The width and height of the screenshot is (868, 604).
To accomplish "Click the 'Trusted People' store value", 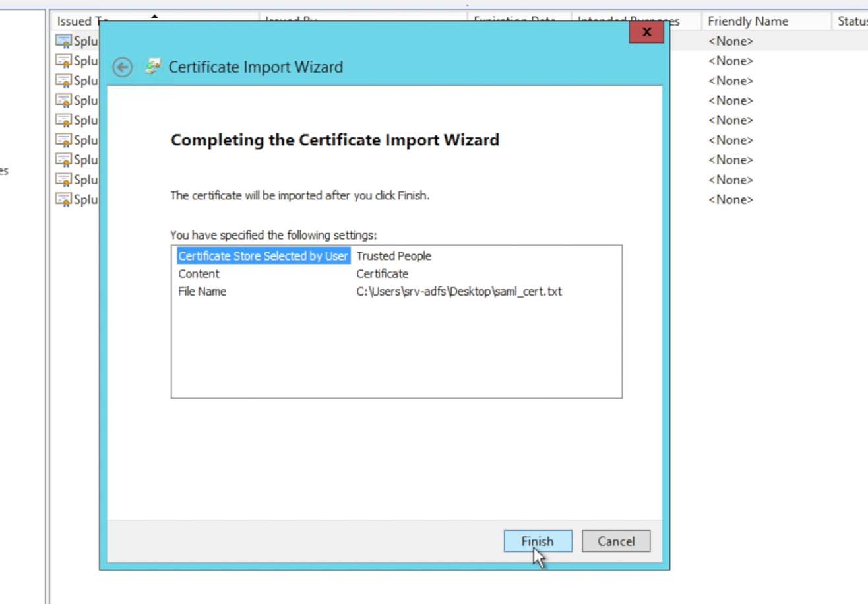I will pyautogui.click(x=394, y=256).
